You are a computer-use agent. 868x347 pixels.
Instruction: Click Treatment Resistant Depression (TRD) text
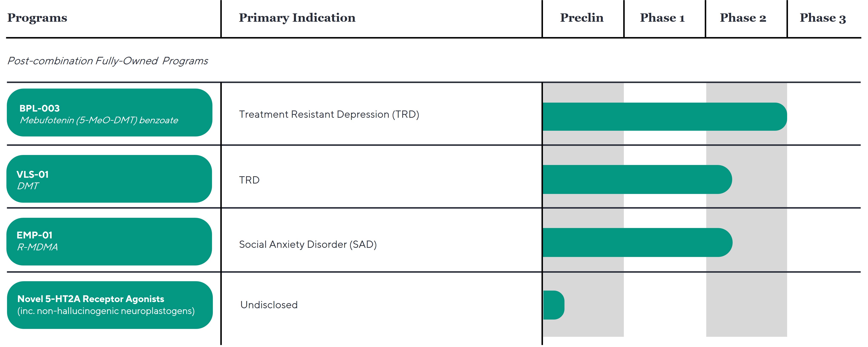(329, 115)
